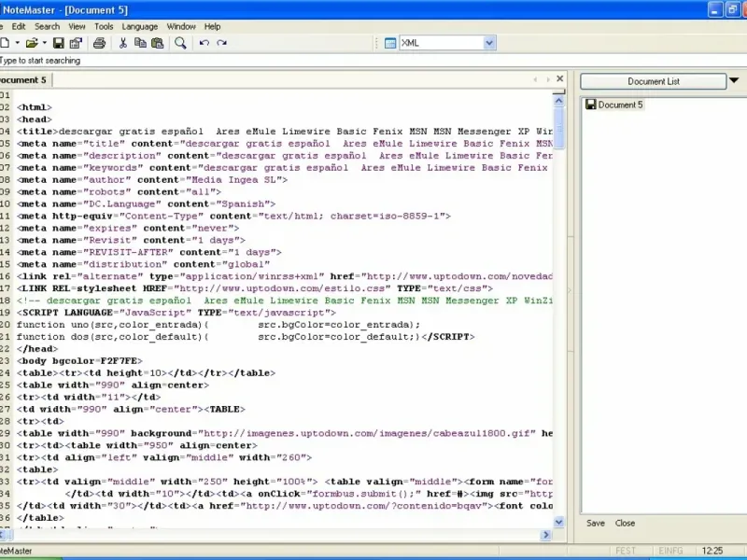
Task: Click the FEST status bar indicator
Action: [626, 551]
